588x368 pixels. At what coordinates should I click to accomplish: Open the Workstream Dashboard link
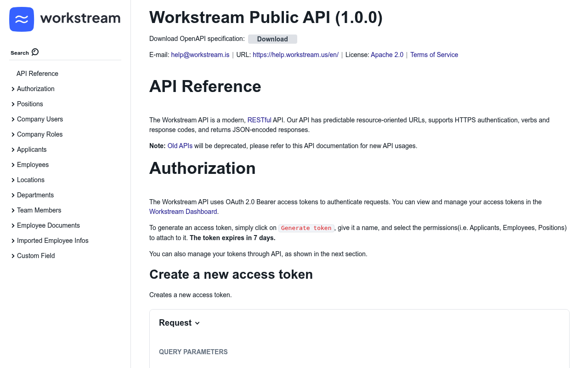point(183,212)
